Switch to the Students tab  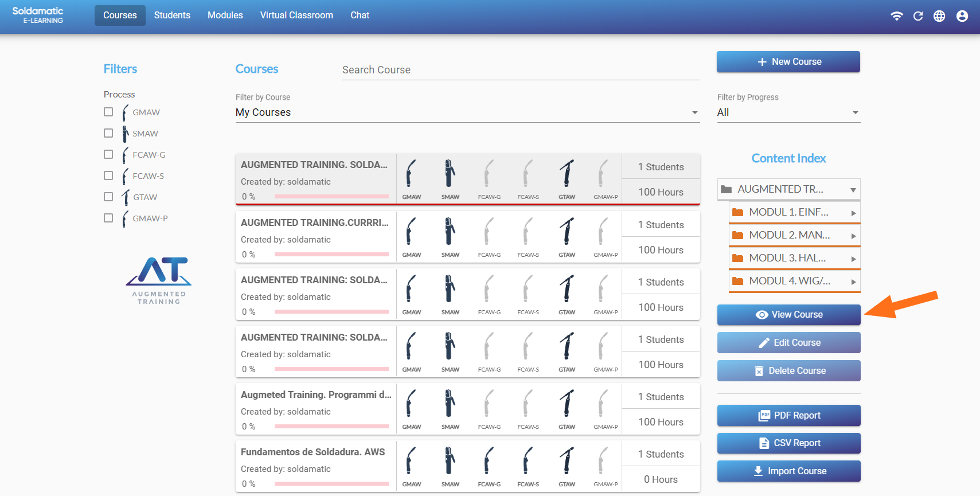click(172, 15)
